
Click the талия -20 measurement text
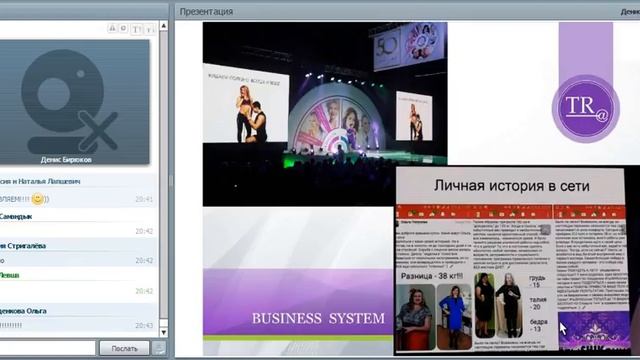click(x=538, y=303)
